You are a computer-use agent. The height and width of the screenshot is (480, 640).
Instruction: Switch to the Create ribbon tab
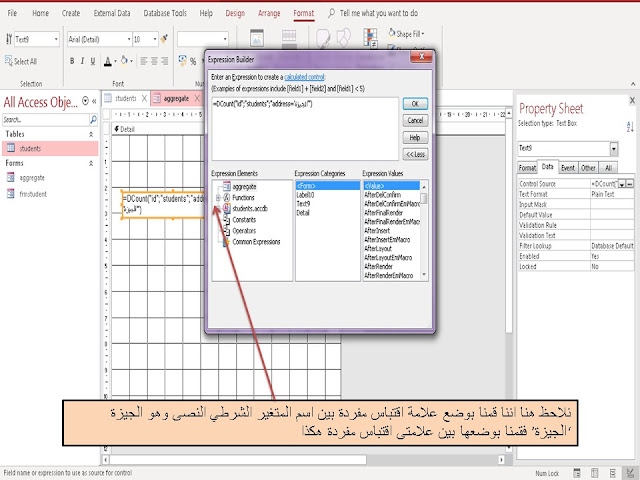point(71,13)
